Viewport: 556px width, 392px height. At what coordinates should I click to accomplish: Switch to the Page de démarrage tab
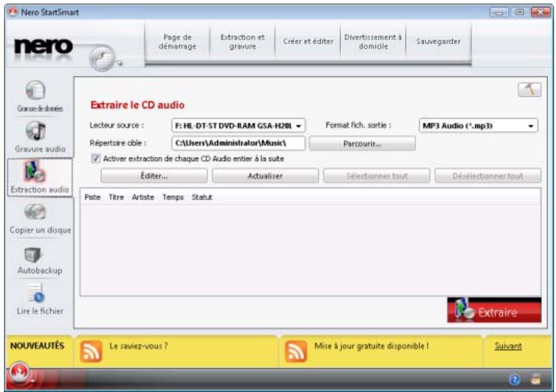point(178,42)
